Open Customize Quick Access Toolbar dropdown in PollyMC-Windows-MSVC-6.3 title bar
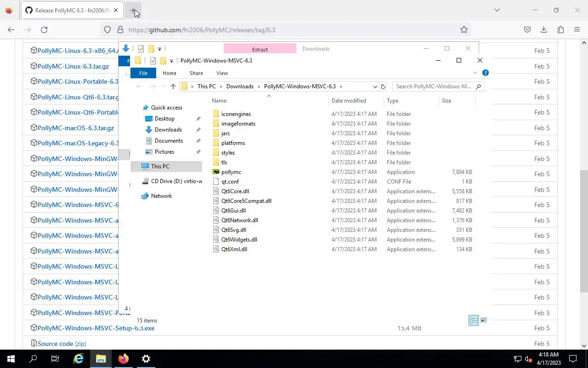This screenshot has width=588, height=368. tap(171, 61)
